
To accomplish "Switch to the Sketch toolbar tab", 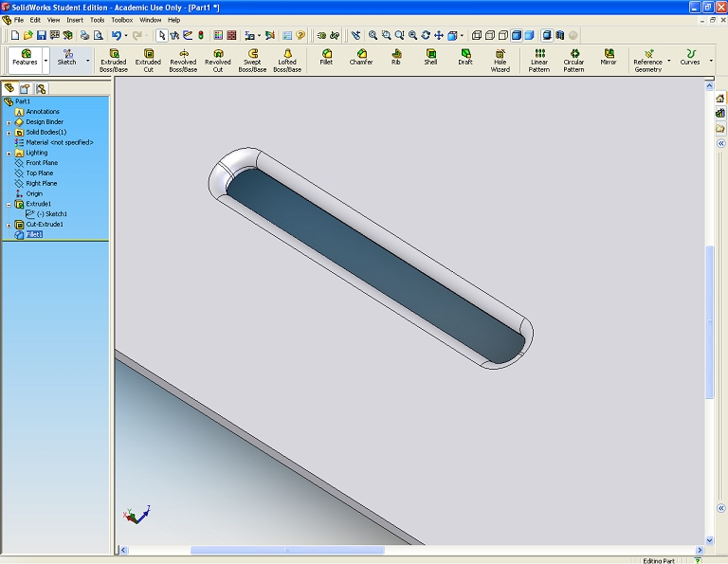I will point(67,61).
